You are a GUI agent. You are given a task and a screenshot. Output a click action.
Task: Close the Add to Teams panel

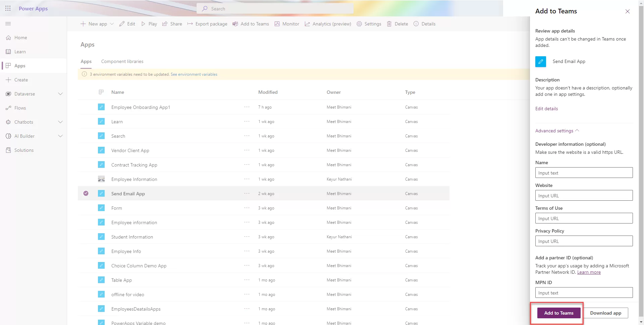(x=627, y=11)
